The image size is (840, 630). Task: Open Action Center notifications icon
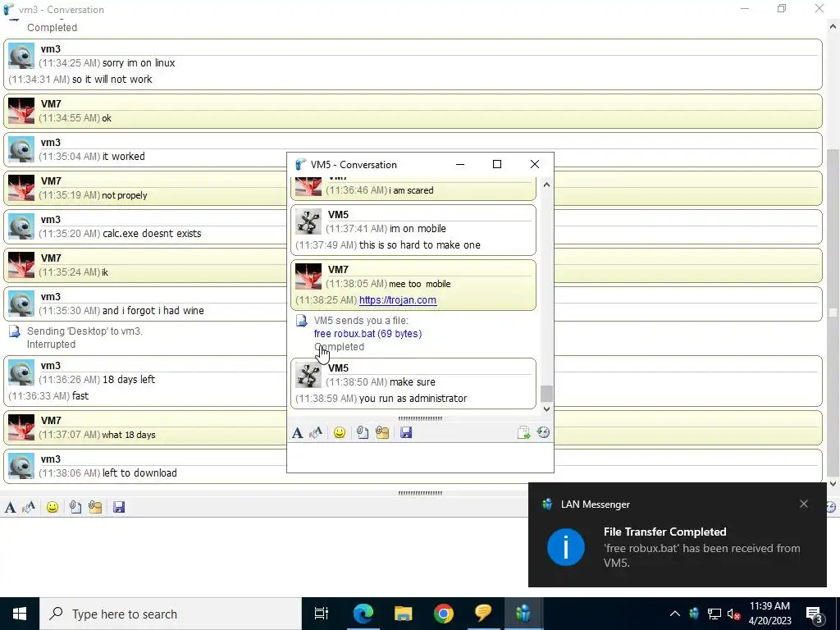point(815,614)
